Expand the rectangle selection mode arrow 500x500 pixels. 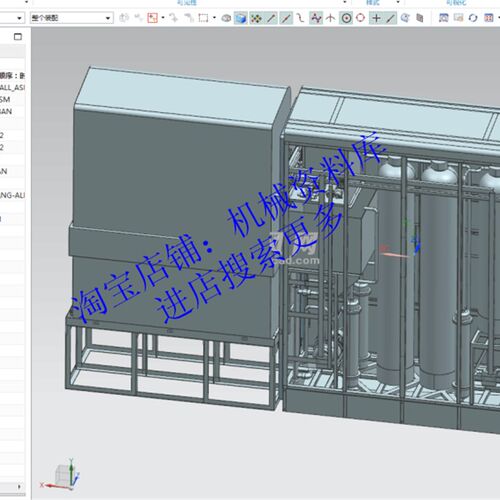(214, 18)
